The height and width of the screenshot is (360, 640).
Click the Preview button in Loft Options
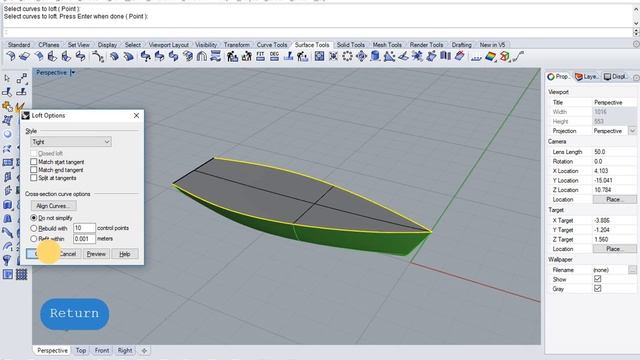coord(96,254)
